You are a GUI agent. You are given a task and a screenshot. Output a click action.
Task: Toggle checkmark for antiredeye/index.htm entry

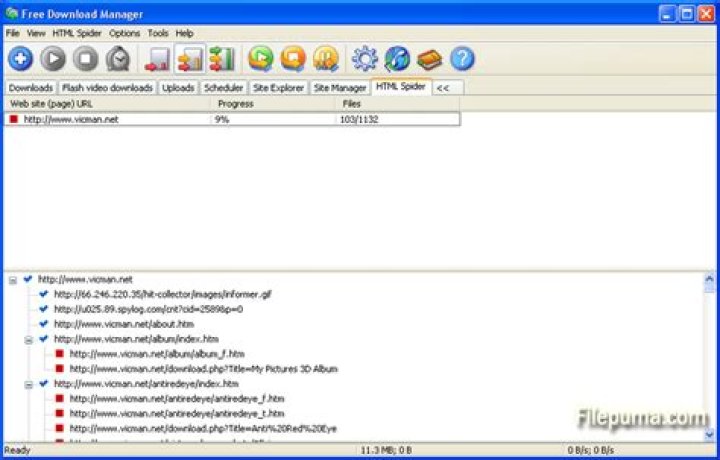[x=44, y=383]
